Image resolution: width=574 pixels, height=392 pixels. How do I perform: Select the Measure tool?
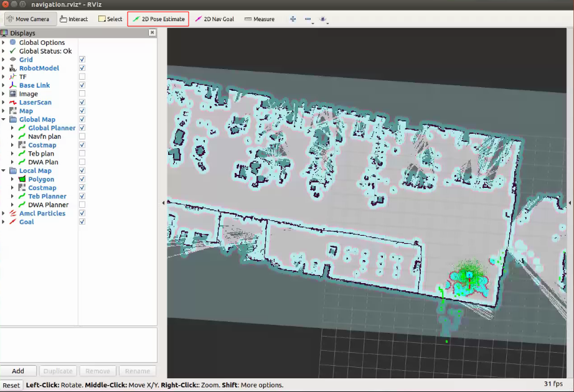(259, 19)
